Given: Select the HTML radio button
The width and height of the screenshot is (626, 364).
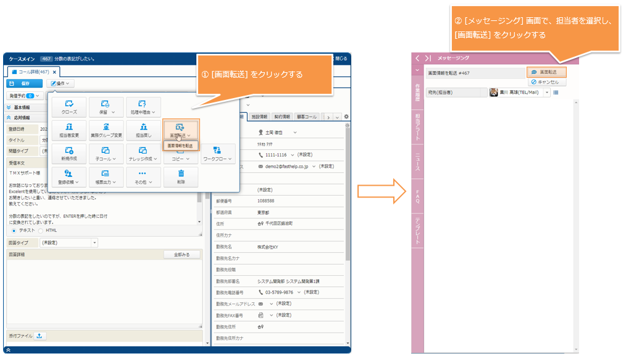Looking at the screenshot, I should tap(41, 230).
